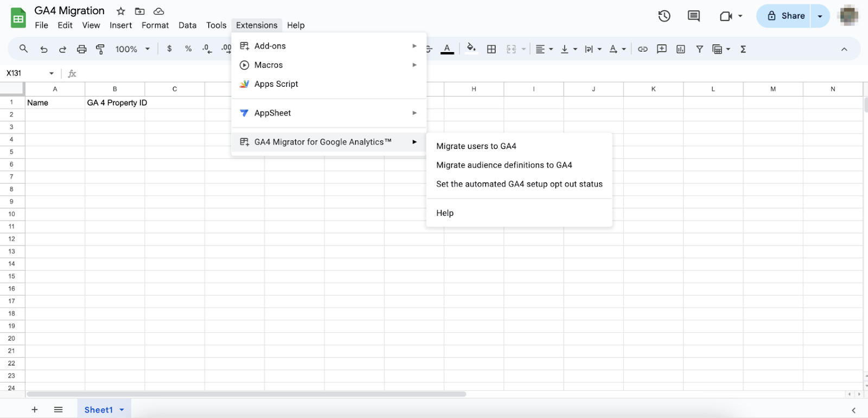Screen dimensions: 868x418
Task: Decrease decimal places
Action: (x=207, y=49)
